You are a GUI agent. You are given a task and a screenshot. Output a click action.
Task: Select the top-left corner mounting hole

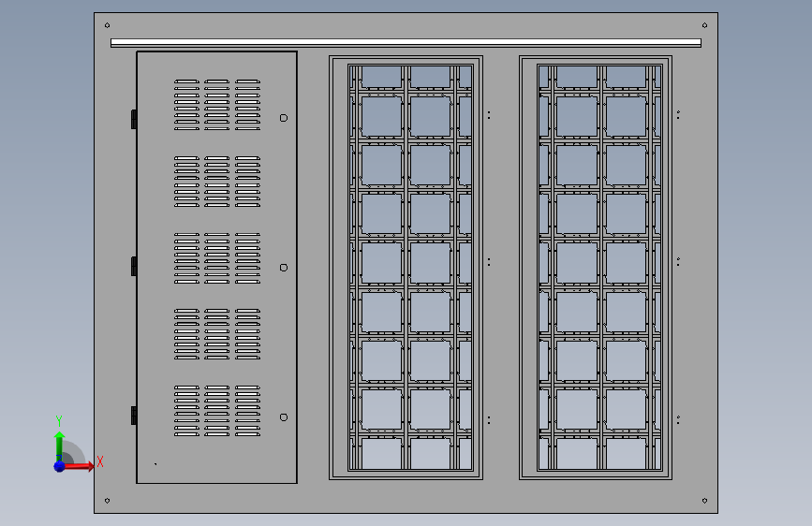pyautogui.click(x=107, y=25)
